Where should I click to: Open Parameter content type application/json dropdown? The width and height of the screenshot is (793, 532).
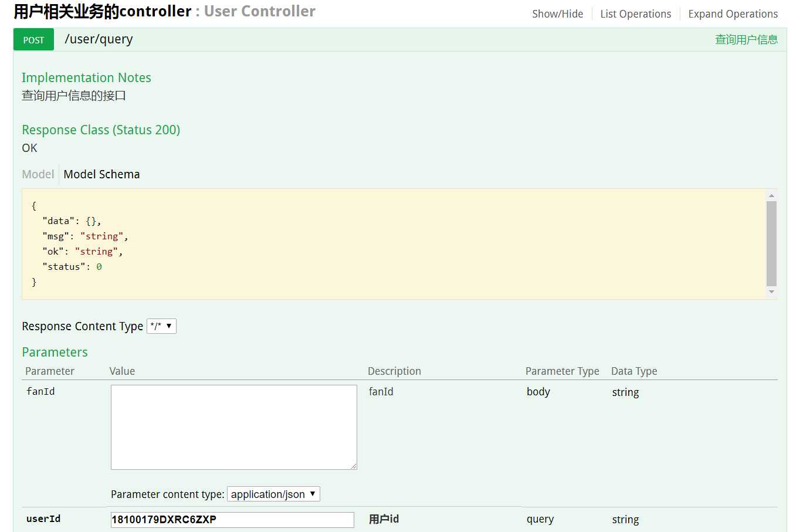(273, 494)
